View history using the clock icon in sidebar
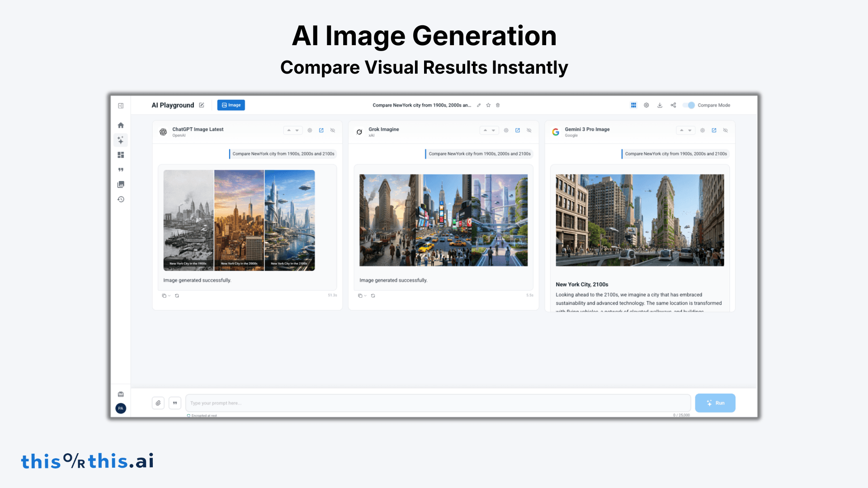This screenshot has height=488, width=868. 121,199
